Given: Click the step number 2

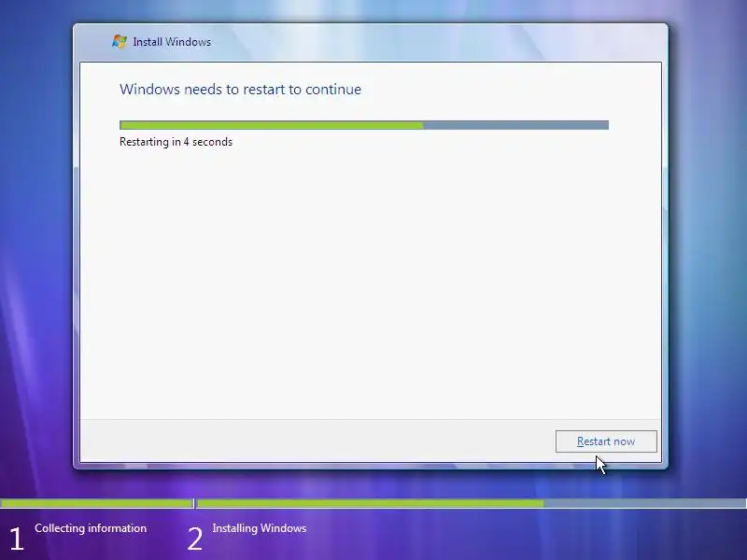Looking at the screenshot, I should 195,539.
